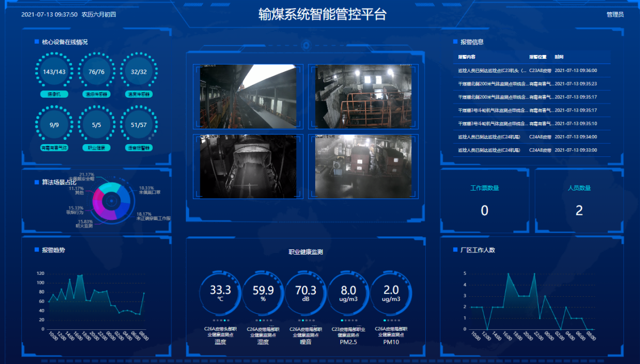
Task: Click the 51/57 alarm device gauge
Action: point(138,125)
